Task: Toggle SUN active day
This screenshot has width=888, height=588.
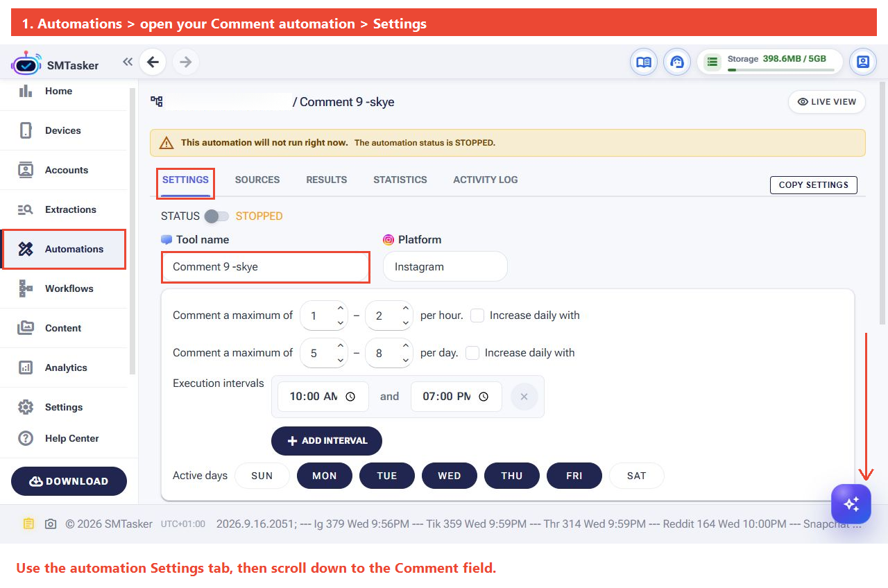Action: click(262, 476)
